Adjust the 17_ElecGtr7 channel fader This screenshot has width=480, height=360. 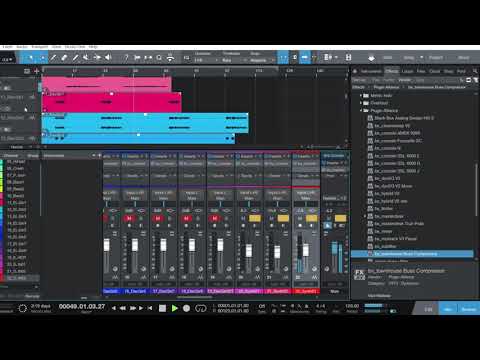pos(163,245)
